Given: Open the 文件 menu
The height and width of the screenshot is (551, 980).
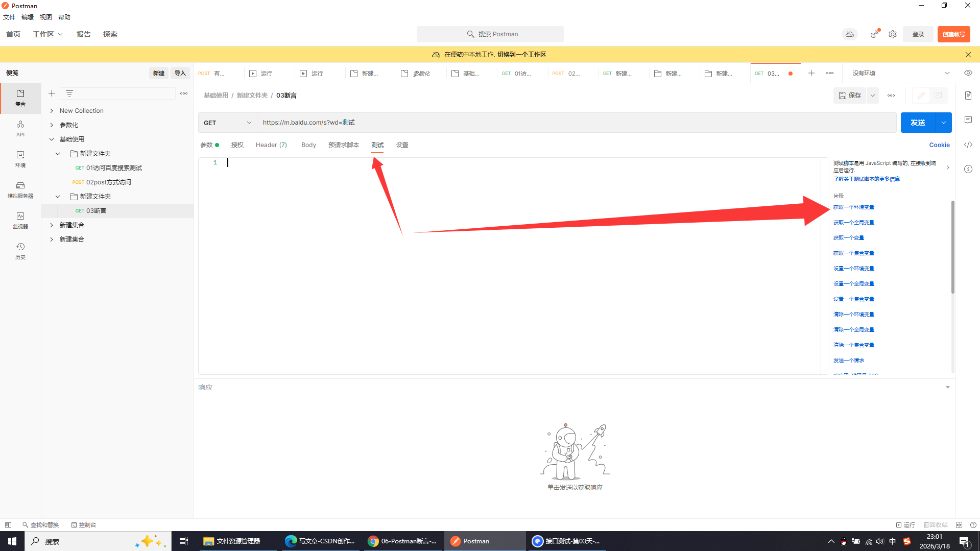Looking at the screenshot, I should point(9,17).
